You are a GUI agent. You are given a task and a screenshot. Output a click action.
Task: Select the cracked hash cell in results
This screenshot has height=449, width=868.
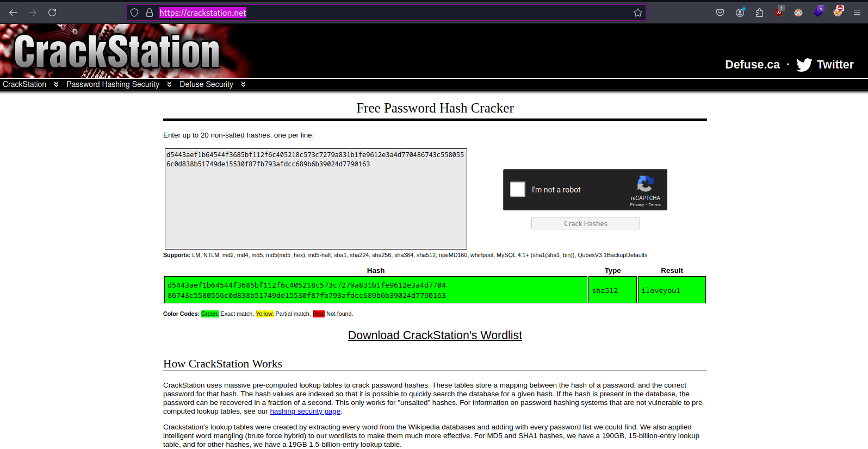click(376, 290)
